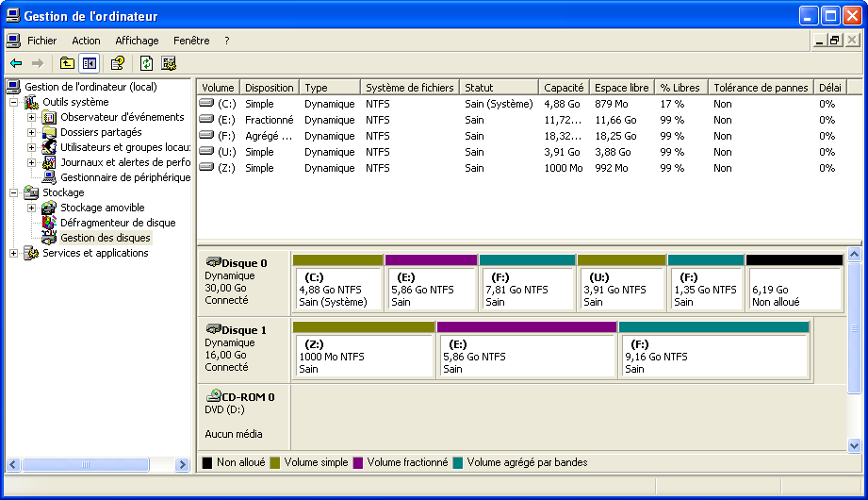The height and width of the screenshot is (500, 868).
Task: Toggle the Show/Hide console tree button
Action: click(x=90, y=63)
